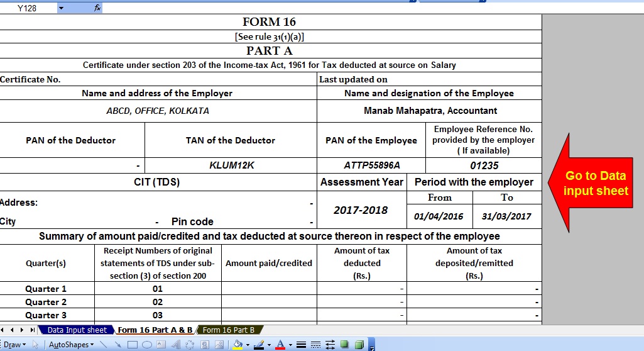
Task: Select the Oval shape tool
Action: (146, 345)
